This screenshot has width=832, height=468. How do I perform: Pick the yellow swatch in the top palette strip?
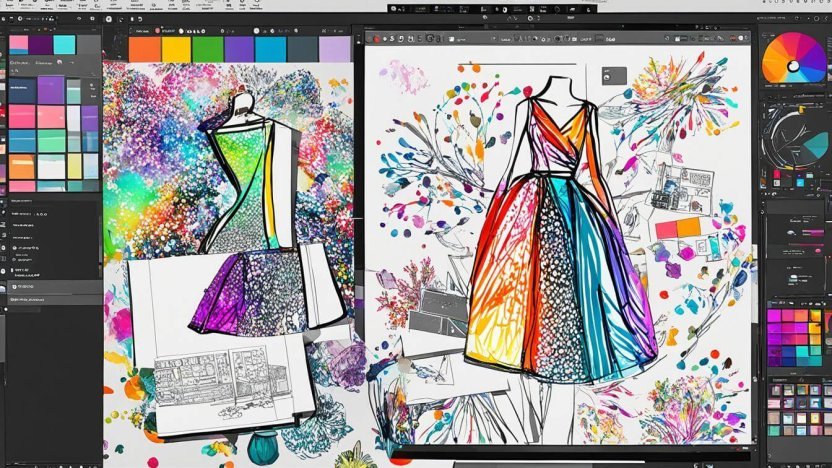pos(176,49)
